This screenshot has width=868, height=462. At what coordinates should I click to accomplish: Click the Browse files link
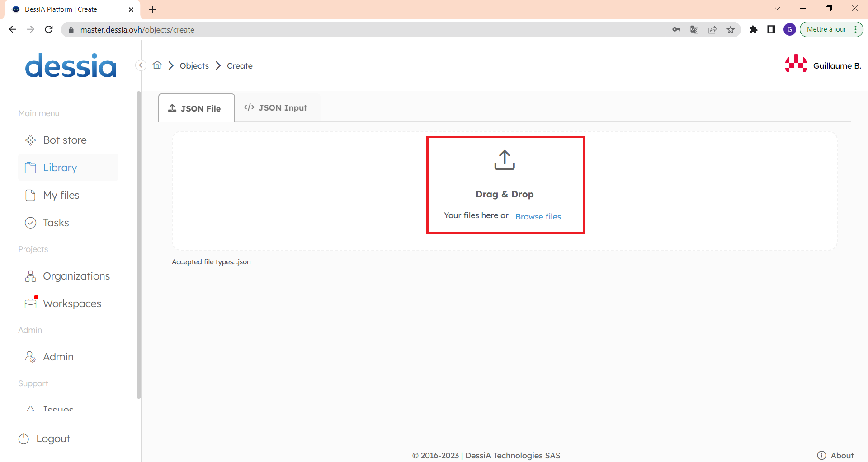pos(538,216)
